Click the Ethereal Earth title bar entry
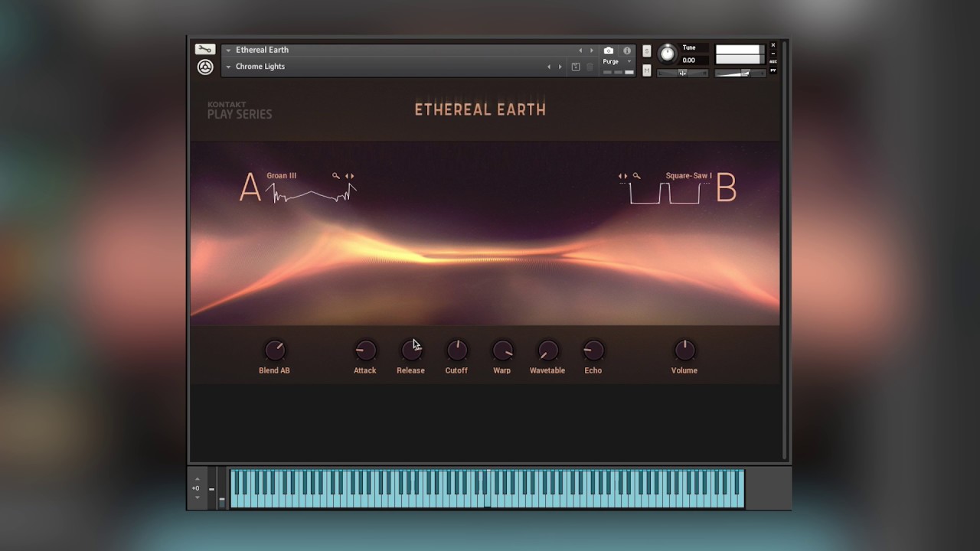This screenshot has width=980, height=551. (263, 50)
